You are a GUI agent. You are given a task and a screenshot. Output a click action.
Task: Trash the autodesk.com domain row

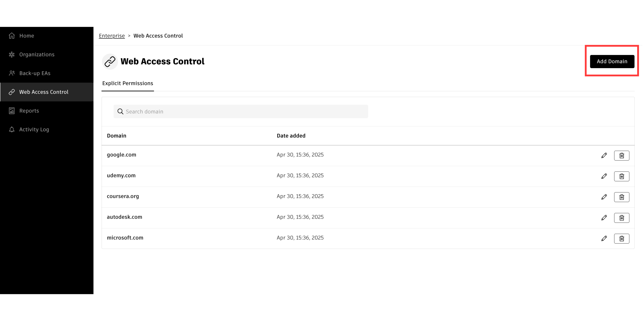[x=621, y=218]
